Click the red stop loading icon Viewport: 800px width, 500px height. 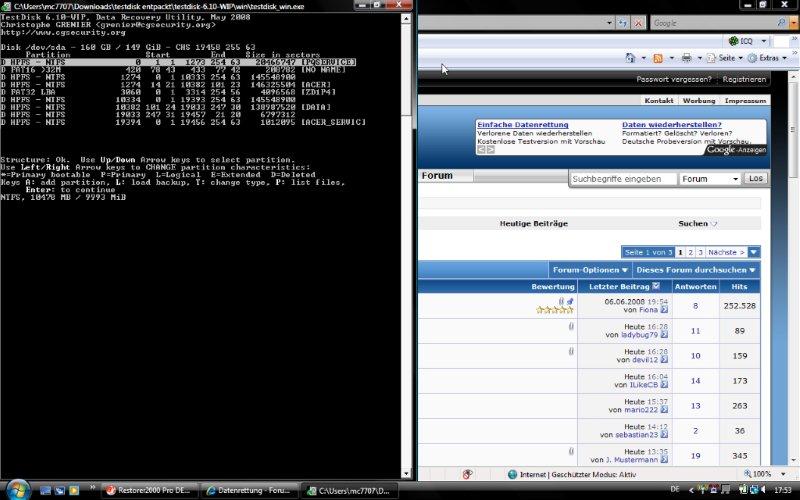click(638, 23)
